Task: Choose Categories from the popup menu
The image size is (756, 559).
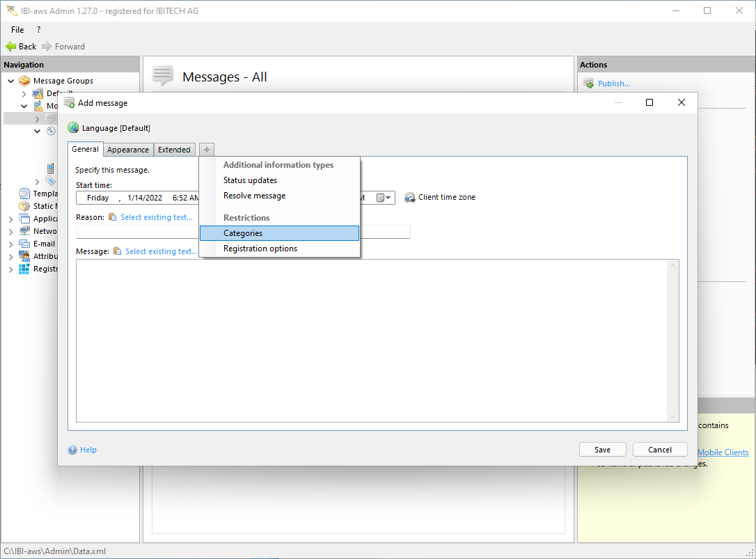Action: 243,233
